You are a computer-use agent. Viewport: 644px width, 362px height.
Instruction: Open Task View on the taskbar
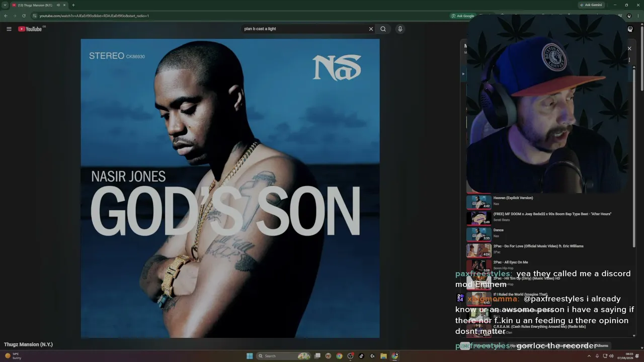pos(317,356)
